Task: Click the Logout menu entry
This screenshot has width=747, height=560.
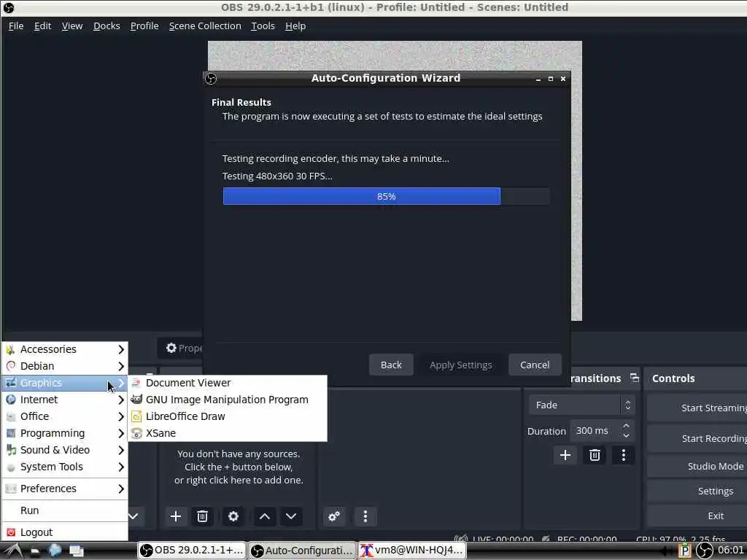Action: (65, 532)
